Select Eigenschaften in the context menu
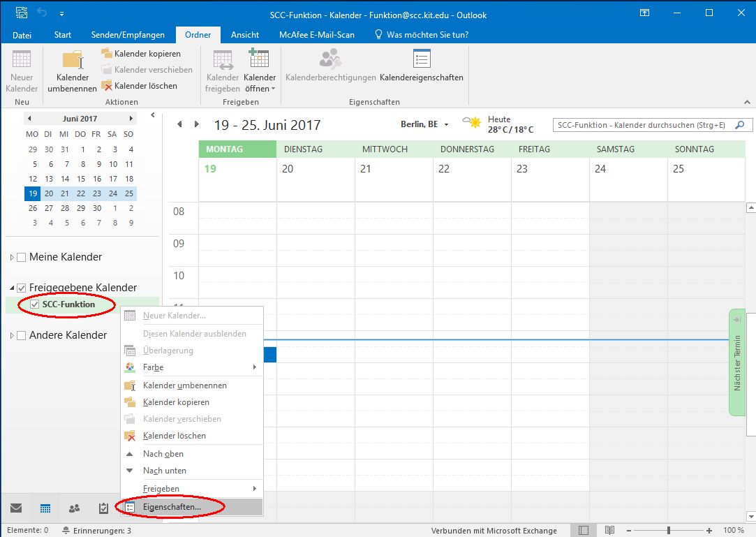This screenshot has width=756, height=537. click(172, 507)
